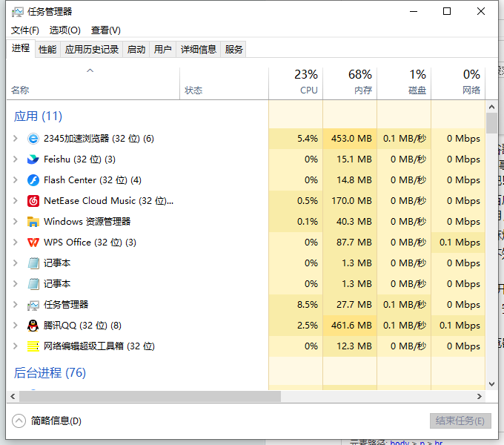The width and height of the screenshot is (504, 445).
Task: Click the 任务管理器 process row icon
Action: click(33, 305)
